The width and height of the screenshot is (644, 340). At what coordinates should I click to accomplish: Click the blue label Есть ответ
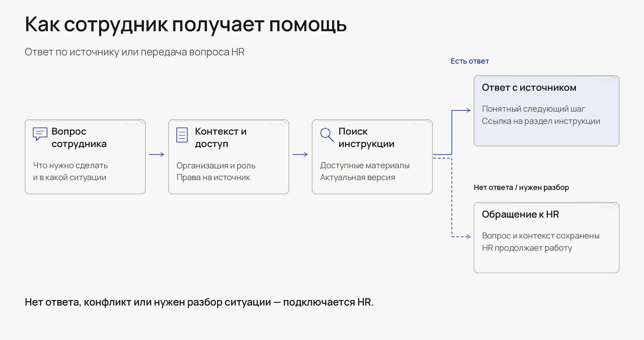pos(470,61)
